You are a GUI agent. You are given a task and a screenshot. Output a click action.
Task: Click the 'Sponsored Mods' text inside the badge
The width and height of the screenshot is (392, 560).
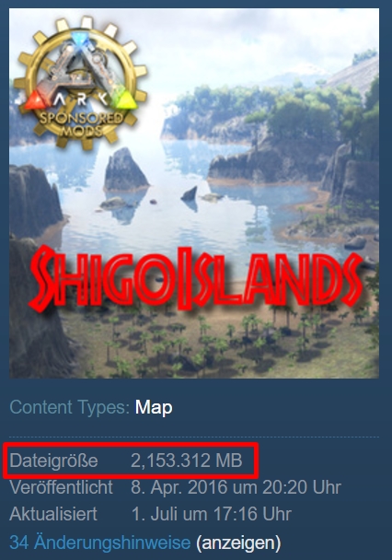click(x=81, y=125)
